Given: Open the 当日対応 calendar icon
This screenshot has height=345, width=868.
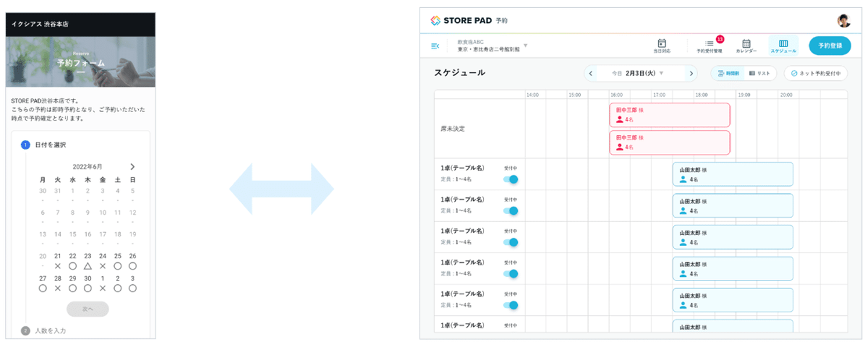Looking at the screenshot, I should [x=662, y=43].
